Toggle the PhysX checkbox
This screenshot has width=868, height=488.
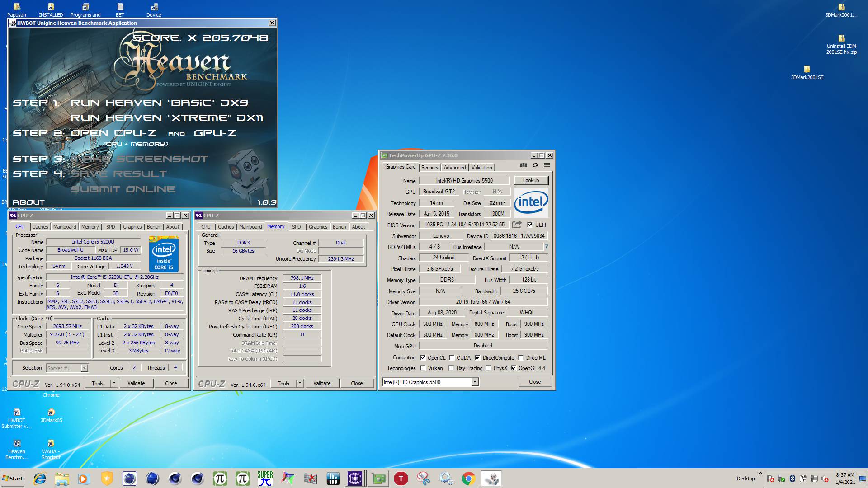[x=488, y=368]
